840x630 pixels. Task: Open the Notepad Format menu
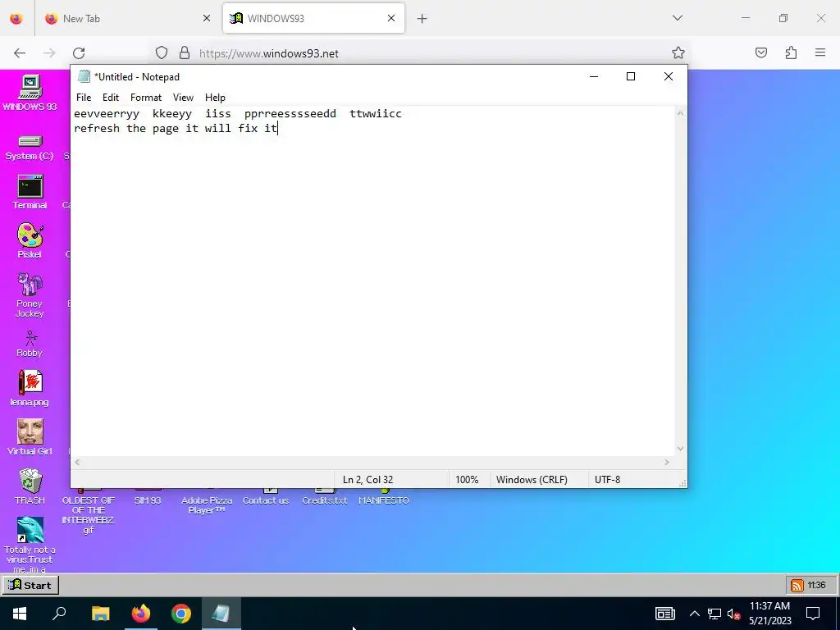point(146,98)
